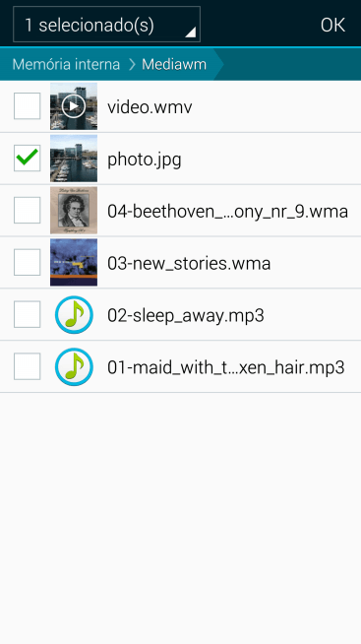Tap the 03-new_stories blue album art icon

coord(74,263)
